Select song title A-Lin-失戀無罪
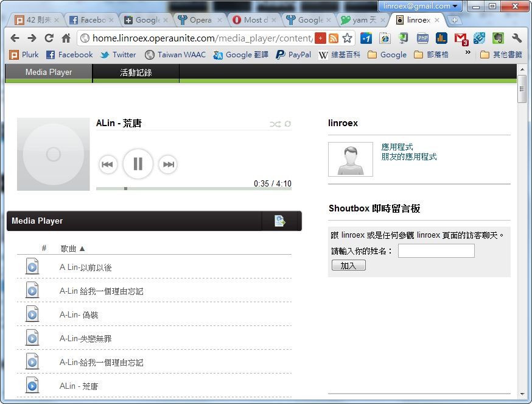The image size is (532, 404). click(85, 339)
